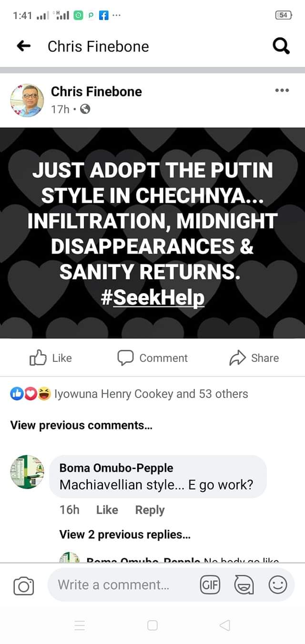Open the emoji smiley picker
305x644 pixels.
click(x=278, y=585)
